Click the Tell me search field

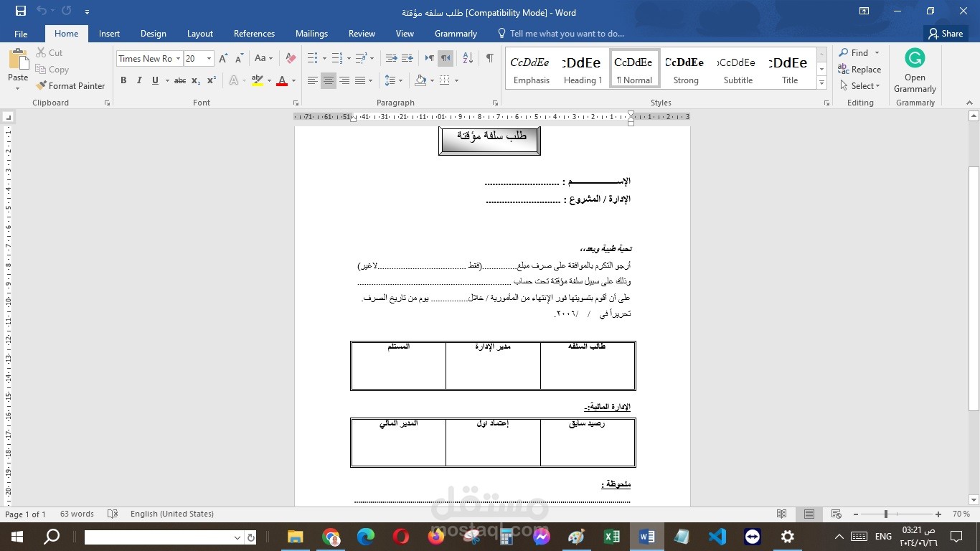(561, 34)
